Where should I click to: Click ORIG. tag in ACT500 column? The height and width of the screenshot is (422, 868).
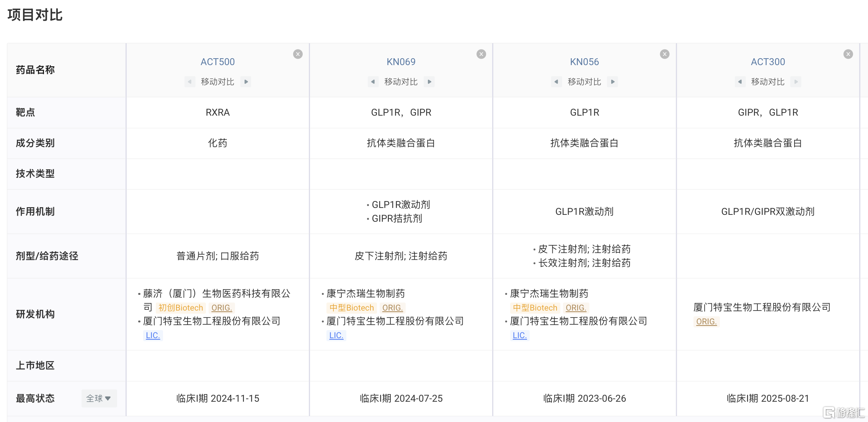[x=222, y=308]
